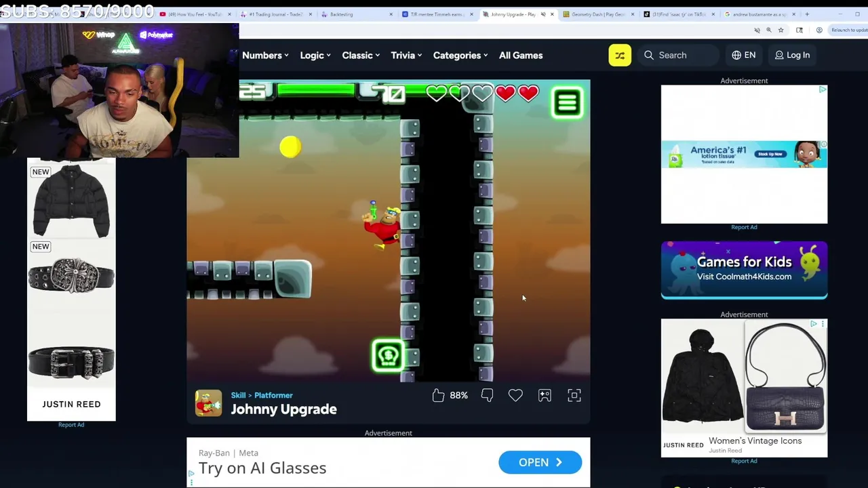This screenshot has height=488, width=868.
Task: Open the All Games menu item
Action: tap(521, 56)
